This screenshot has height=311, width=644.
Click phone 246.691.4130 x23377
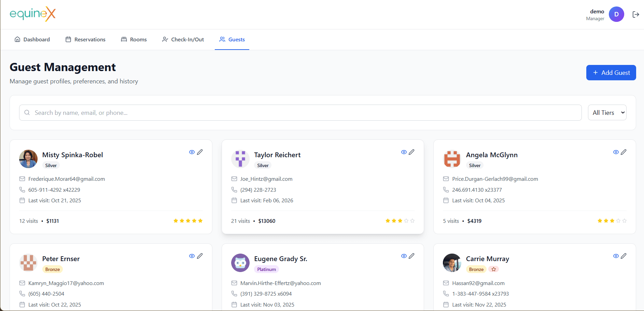pyautogui.click(x=477, y=190)
